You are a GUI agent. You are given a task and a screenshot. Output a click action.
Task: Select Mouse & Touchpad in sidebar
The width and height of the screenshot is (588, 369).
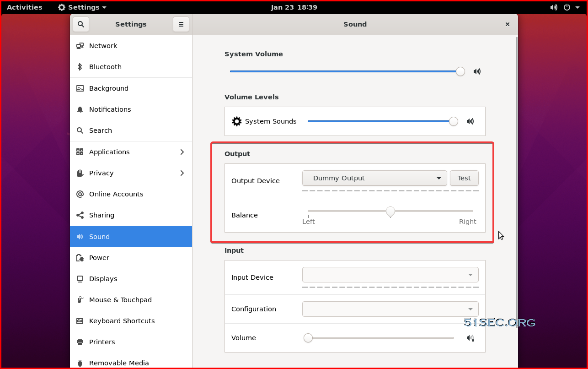click(131, 300)
